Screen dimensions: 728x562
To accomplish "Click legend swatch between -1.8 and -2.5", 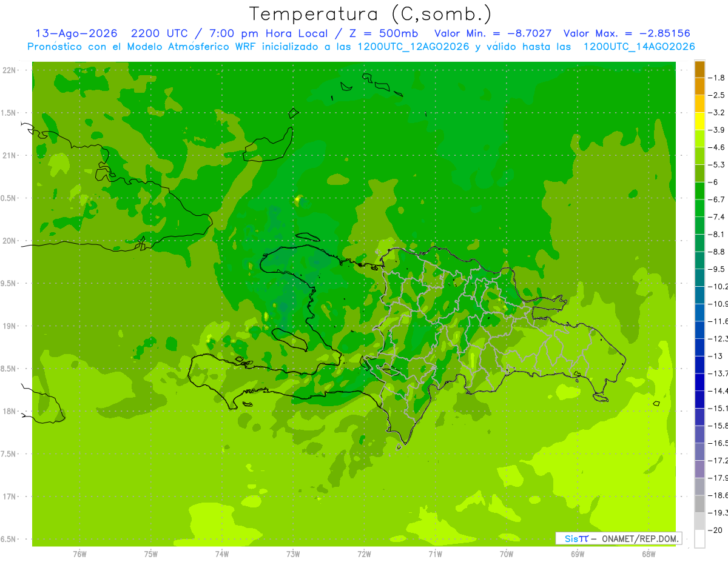I will tap(699, 86).
